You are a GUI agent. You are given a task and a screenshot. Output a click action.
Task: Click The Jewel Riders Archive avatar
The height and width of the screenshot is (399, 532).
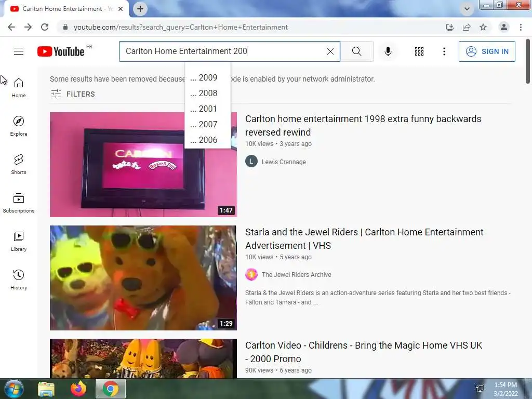[x=251, y=274]
